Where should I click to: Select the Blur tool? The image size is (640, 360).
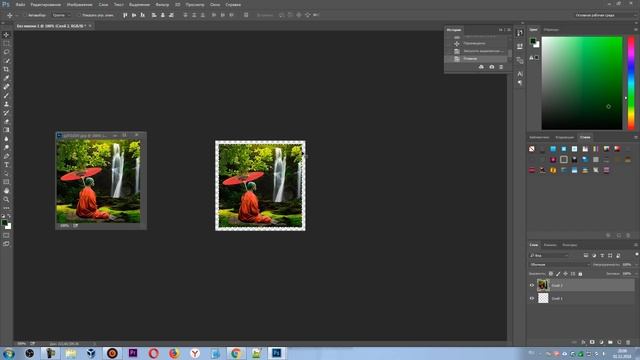6,138
